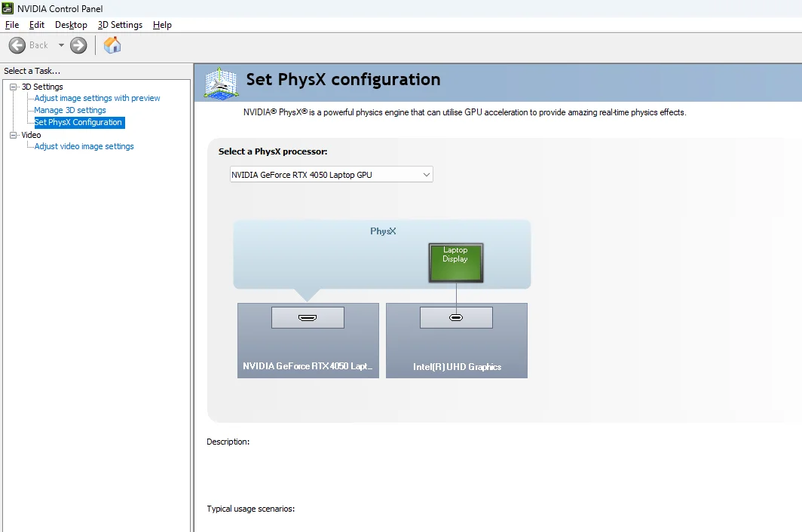Click the Description: label
This screenshot has width=802, height=532.
[x=228, y=442]
